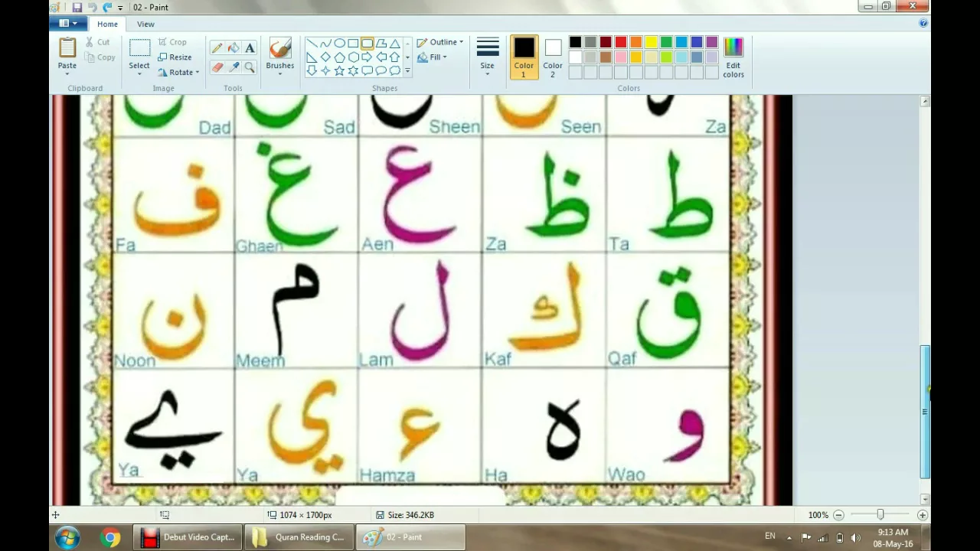980x551 pixels.
Task: Open the Customize Quick Access Toolbar arrow
Action: click(120, 8)
